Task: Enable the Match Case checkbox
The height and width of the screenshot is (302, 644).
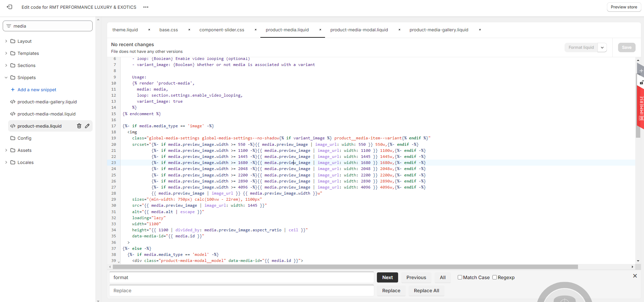Action: (x=460, y=277)
